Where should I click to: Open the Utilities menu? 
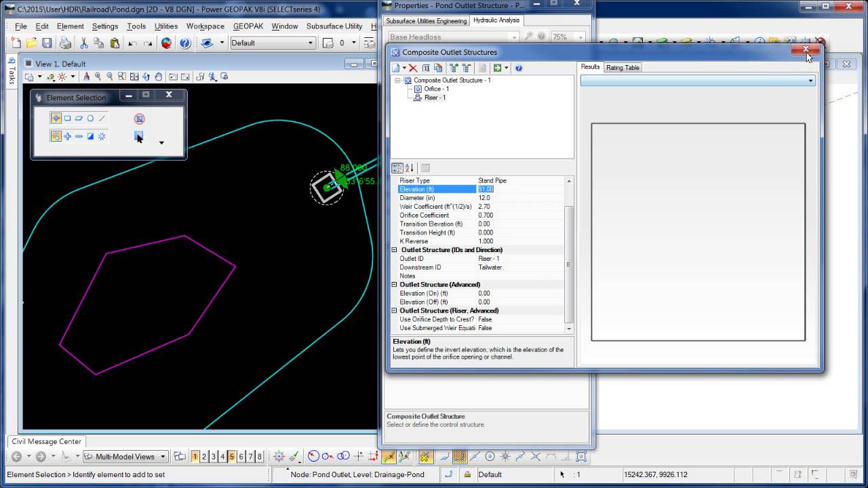pyautogui.click(x=166, y=26)
